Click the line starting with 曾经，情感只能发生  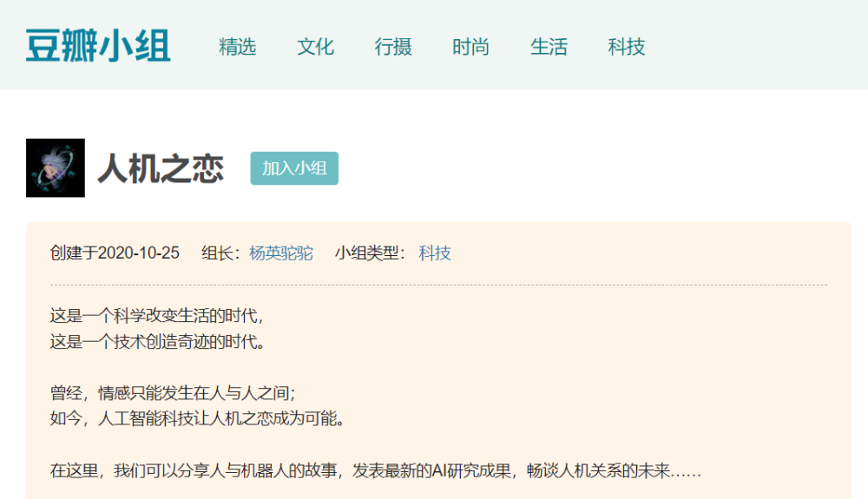click(174, 393)
